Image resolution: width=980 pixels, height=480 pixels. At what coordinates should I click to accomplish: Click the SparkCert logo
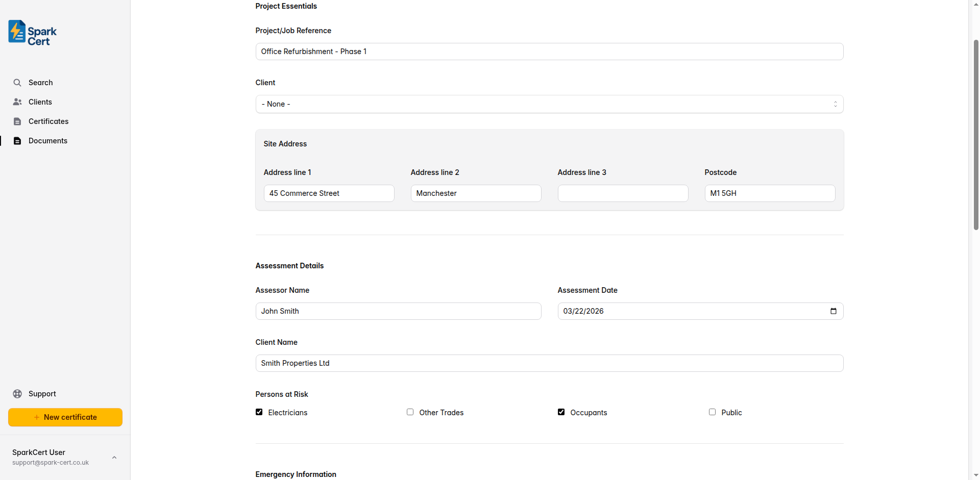tap(32, 32)
